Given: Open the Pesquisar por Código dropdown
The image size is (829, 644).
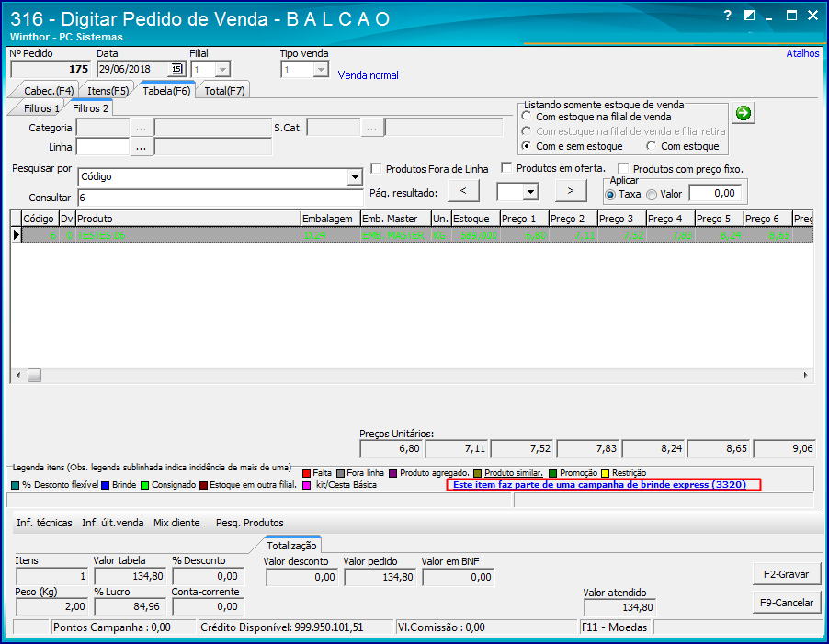Looking at the screenshot, I should click(x=355, y=177).
